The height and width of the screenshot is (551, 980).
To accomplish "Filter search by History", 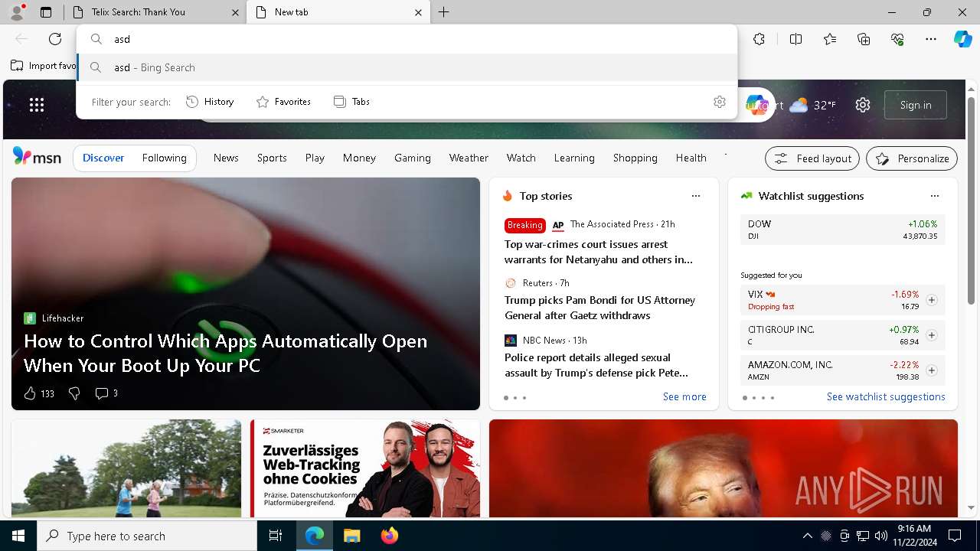I will [210, 102].
